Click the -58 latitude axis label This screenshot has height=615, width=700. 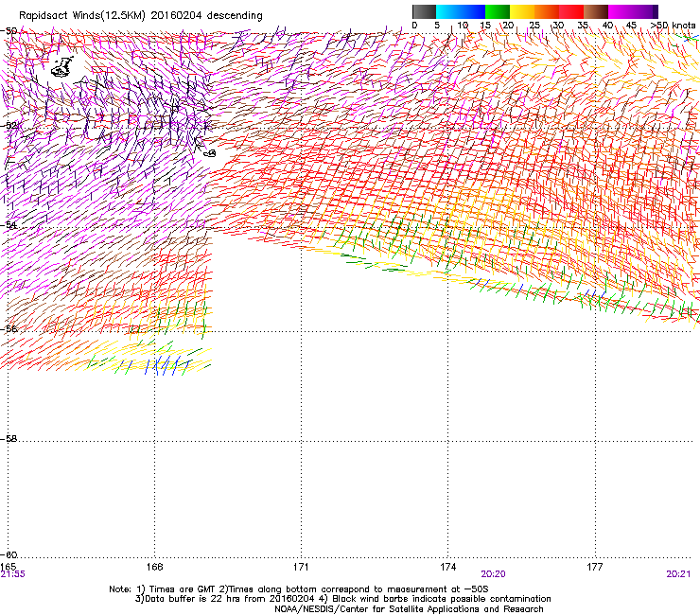(9, 439)
